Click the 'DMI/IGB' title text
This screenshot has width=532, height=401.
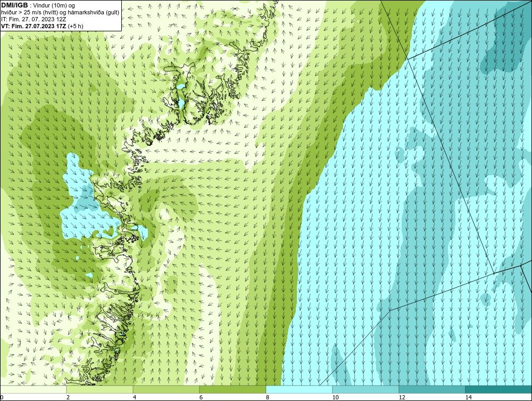(14, 5)
